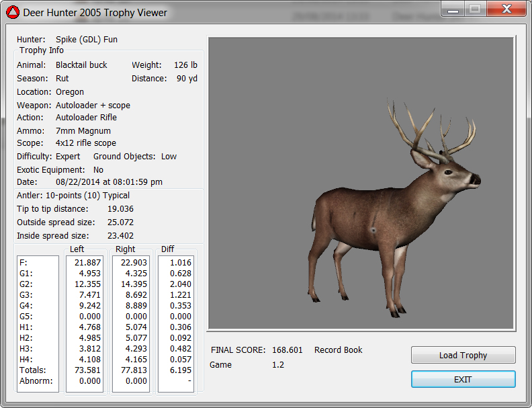
Task: Click the 7mm Magnum ammo value
Action: (x=83, y=131)
